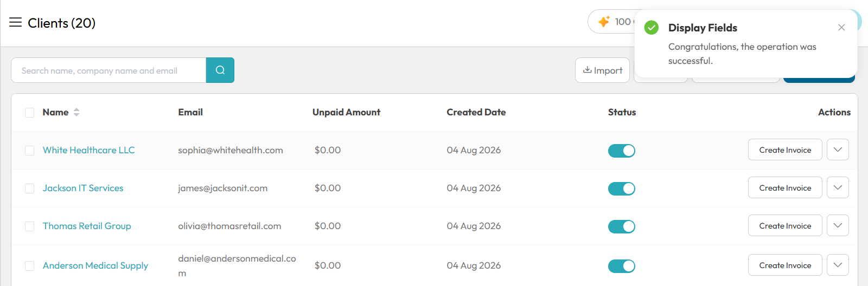Create Invoice for Thomas Retail Group
Image resolution: width=868 pixels, height=286 pixels.
coord(785,226)
